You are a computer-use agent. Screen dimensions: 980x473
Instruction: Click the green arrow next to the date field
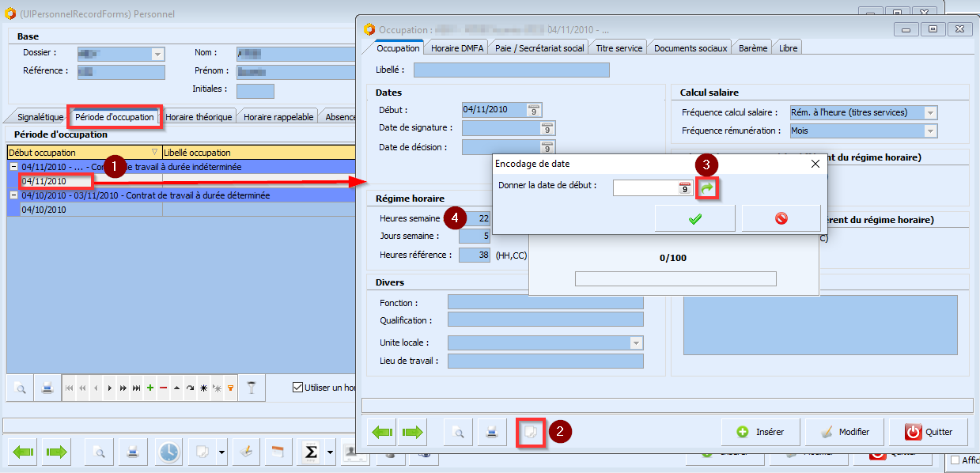click(707, 188)
